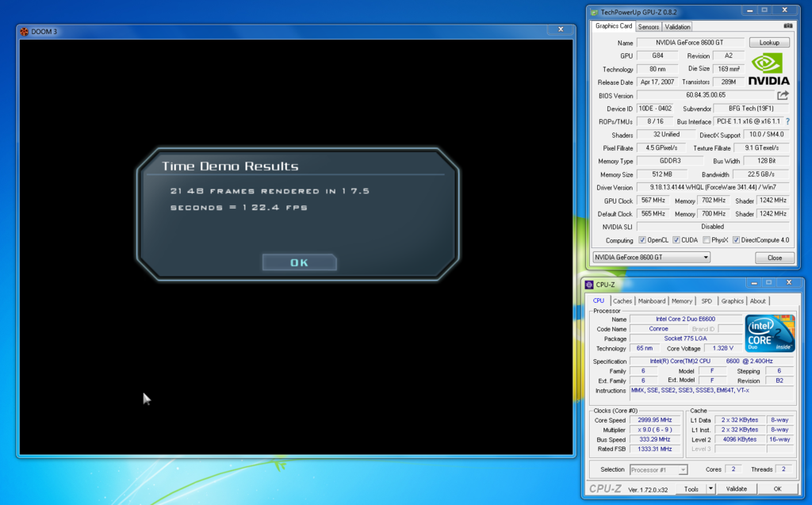Screen dimensions: 812x505
Task: Minimize the CPU-Z window
Action: point(754,283)
